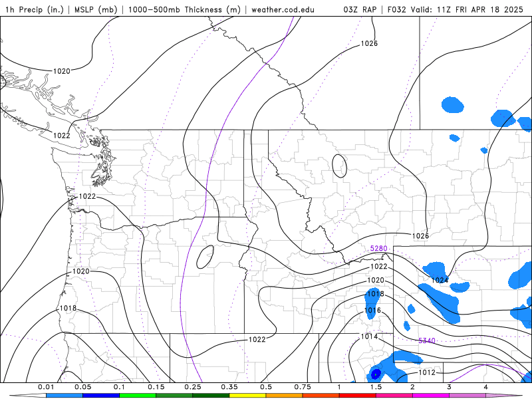Click the "1h Precip (in.)" title text
Viewport: 532px width, 399px height.
point(35,9)
